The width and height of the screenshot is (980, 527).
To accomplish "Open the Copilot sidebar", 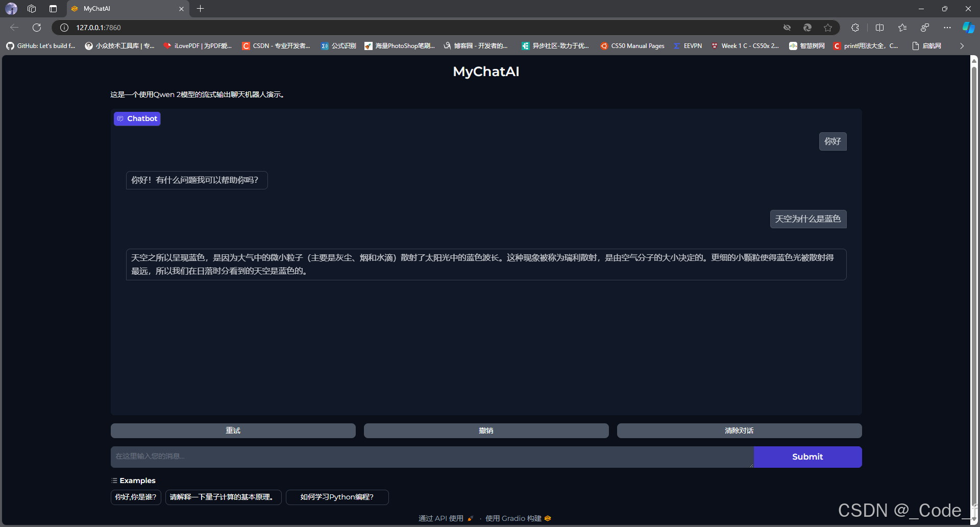I will pos(968,28).
